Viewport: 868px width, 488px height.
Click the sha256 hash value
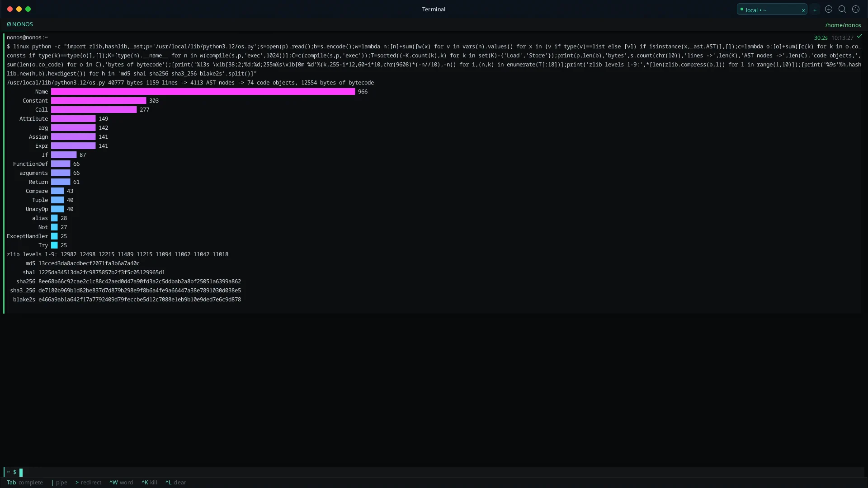pyautogui.click(x=140, y=282)
